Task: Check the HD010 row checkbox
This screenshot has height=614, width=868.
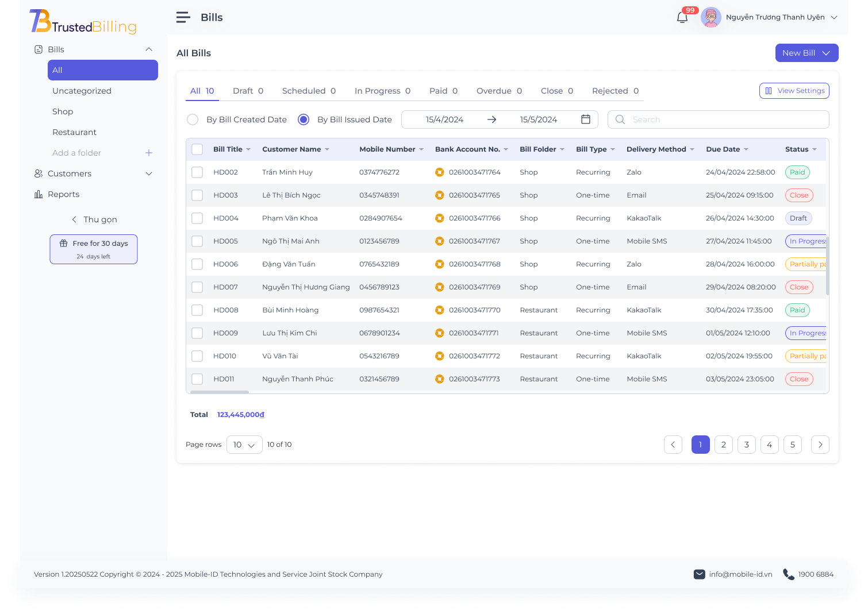Action: tap(197, 356)
